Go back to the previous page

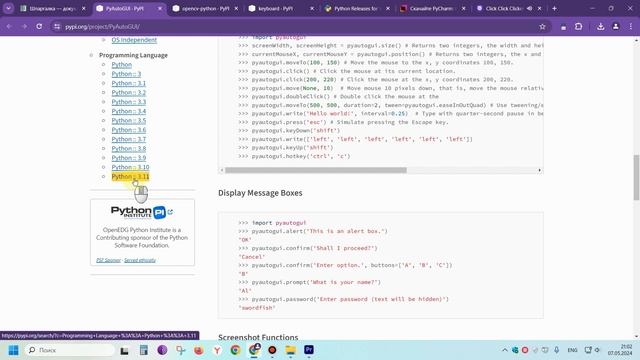click(9, 27)
